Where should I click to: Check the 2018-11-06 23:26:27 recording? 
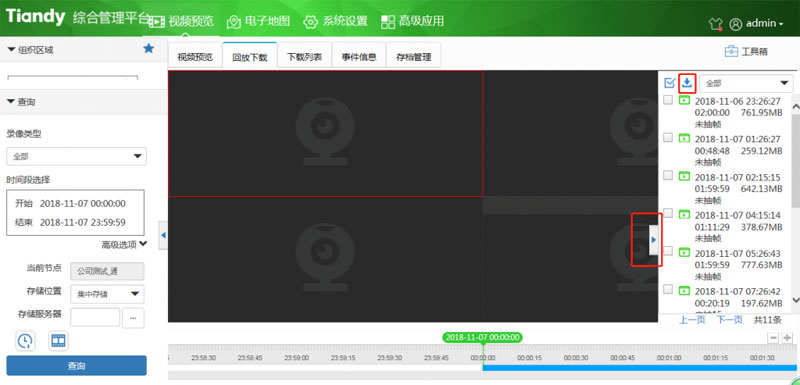(x=668, y=100)
